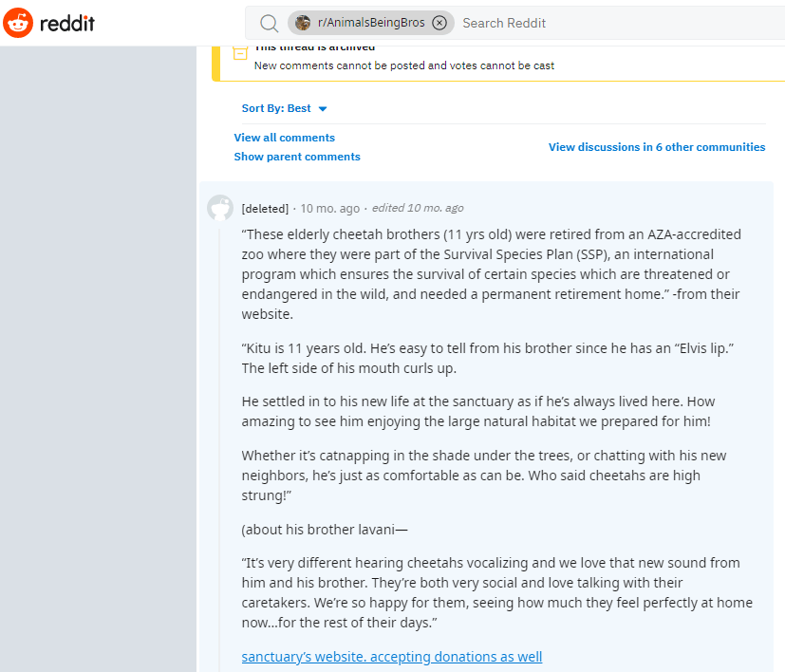The height and width of the screenshot is (672, 785).
Task: Open sanctuary's website donations link
Action: [392, 657]
